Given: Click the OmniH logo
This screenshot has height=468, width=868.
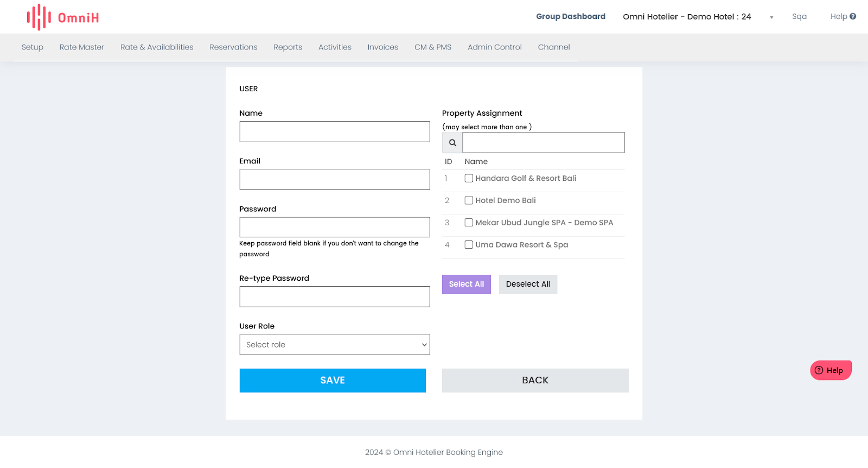Looking at the screenshot, I should click(x=63, y=17).
